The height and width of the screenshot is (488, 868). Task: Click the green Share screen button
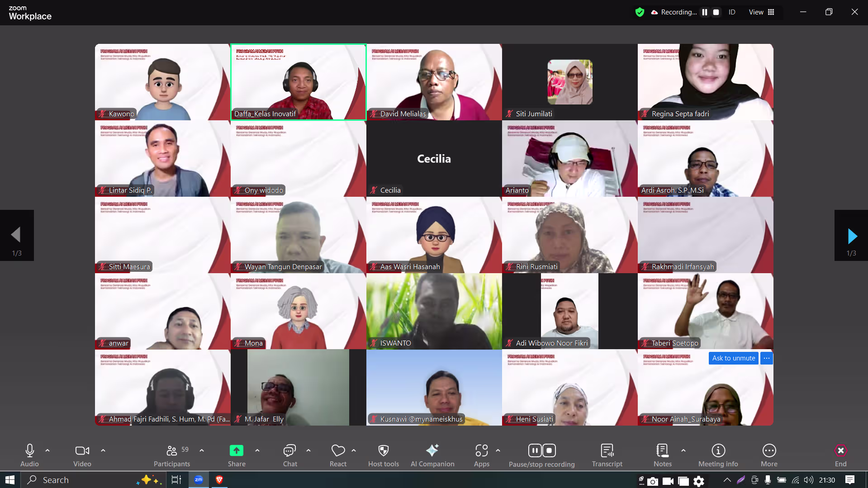(236, 455)
